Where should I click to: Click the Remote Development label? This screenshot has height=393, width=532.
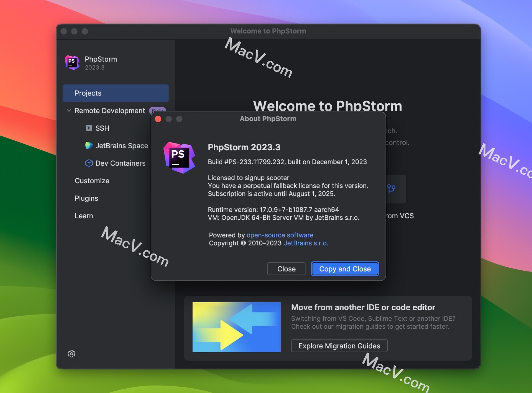tap(110, 111)
